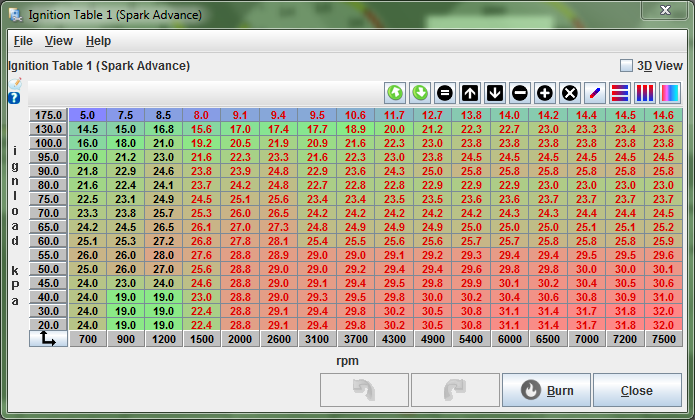Click the green down-arrow toolbar icon
The image size is (695, 420).
[x=420, y=93]
